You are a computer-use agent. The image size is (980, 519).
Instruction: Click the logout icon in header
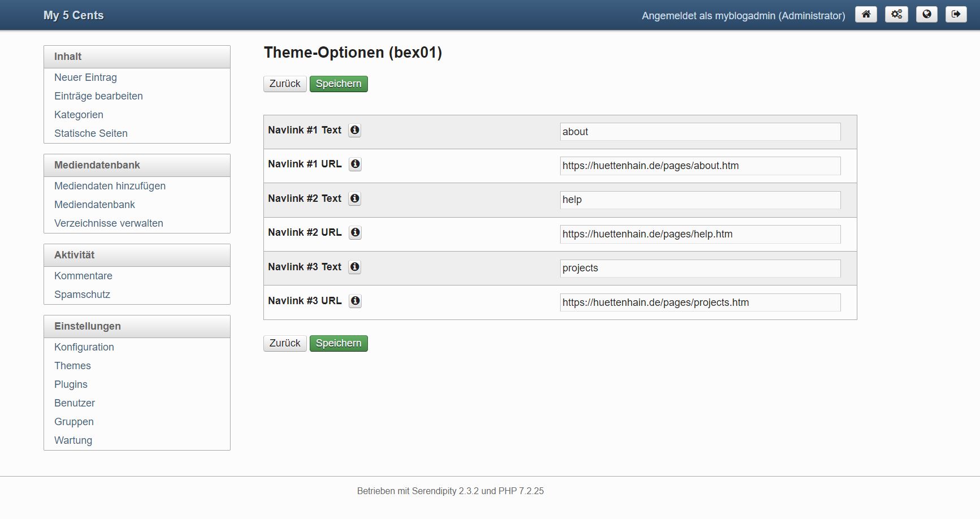pos(956,15)
